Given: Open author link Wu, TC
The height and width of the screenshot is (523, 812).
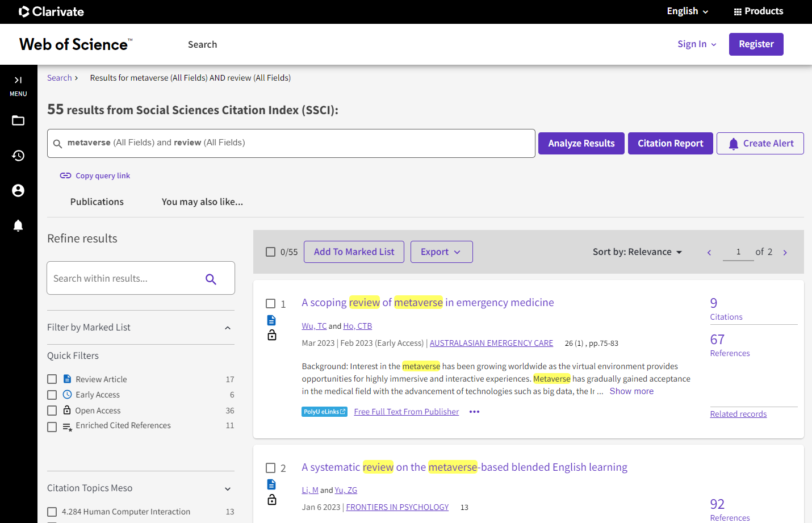Looking at the screenshot, I should [x=314, y=326].
